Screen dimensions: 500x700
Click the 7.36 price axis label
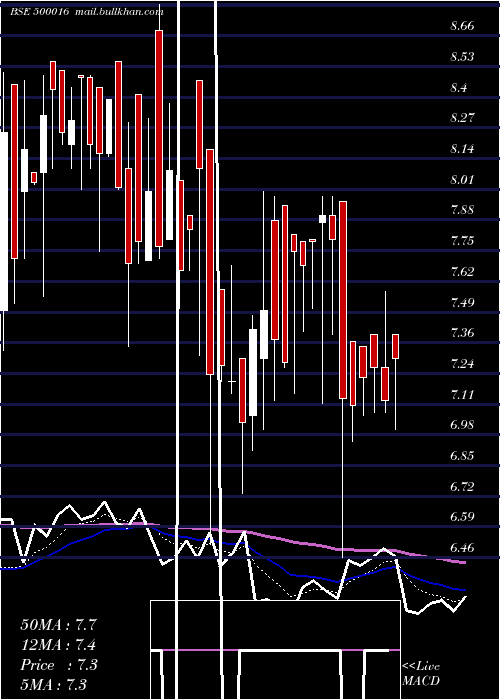point(462,333)
